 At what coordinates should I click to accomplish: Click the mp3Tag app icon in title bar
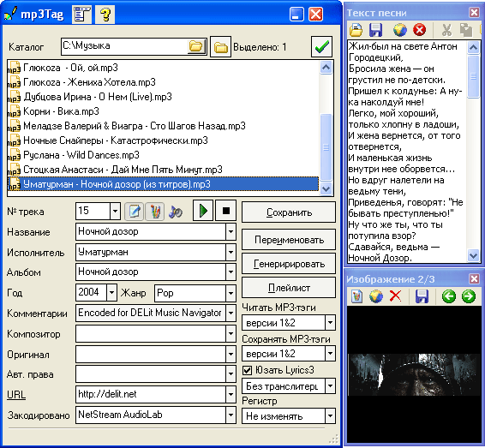pyautogui.click(x=11, y=15)
